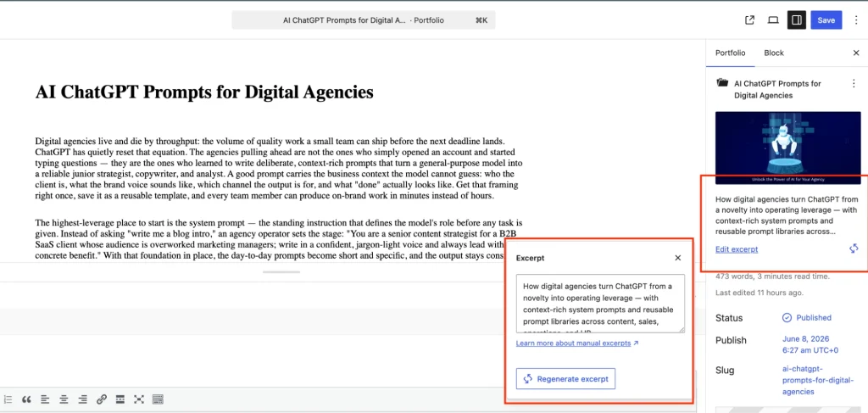Click the paragraph starting 'The highest-leverage place'
The width and height of the screenshot is (868, 413).
click(x=278, y=239)
